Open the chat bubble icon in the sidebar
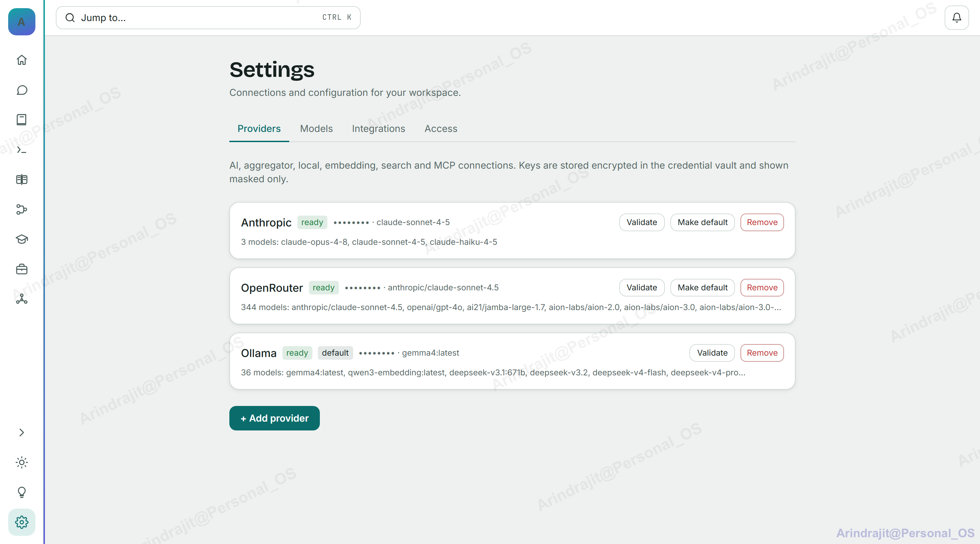 pyautogui.click(x=22, y=90)
